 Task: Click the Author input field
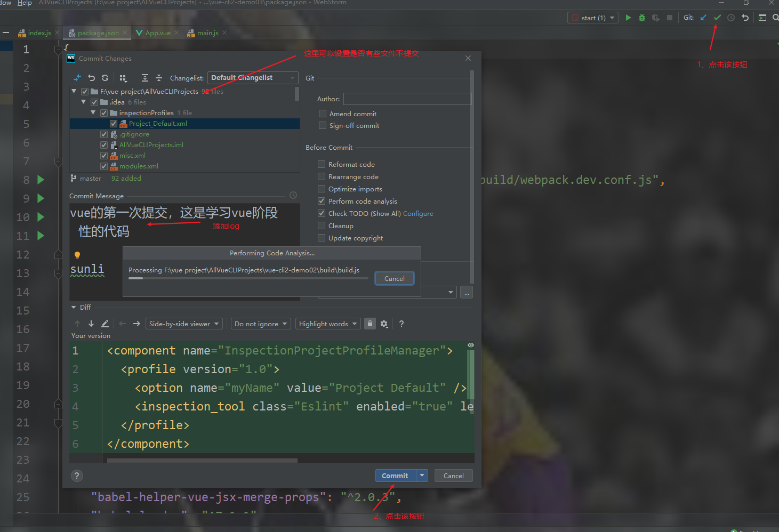pyautogui.click(x=407, y=99)
